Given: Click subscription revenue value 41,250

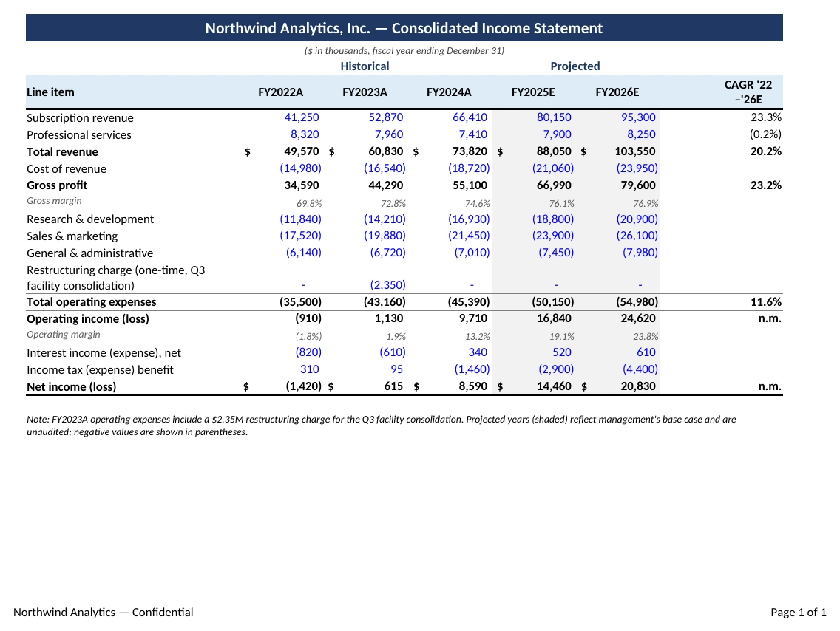Looking at the screenshot, I should pyautogui.click(x=302, y=117).
